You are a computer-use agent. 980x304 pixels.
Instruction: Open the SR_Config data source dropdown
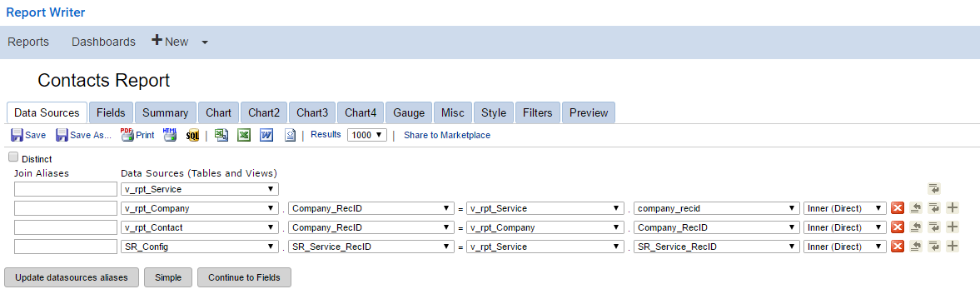click(x=199, y=247)
